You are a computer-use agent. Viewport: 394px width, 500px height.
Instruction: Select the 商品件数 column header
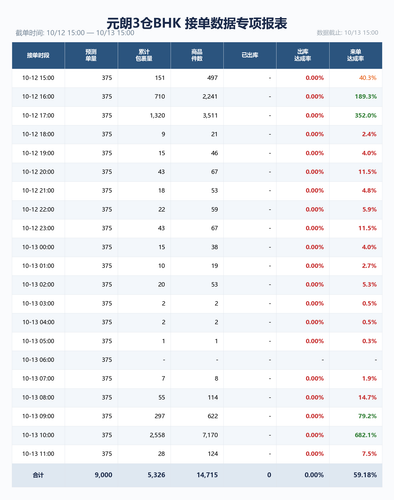pos(197,55)
